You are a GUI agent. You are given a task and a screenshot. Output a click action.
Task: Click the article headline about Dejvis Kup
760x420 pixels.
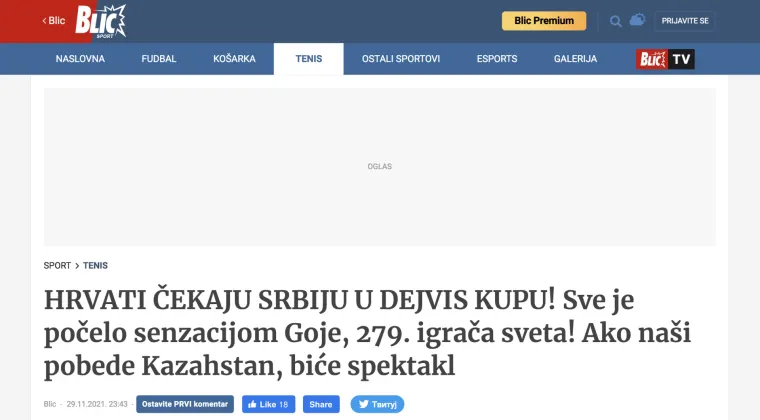pos(367,333)
